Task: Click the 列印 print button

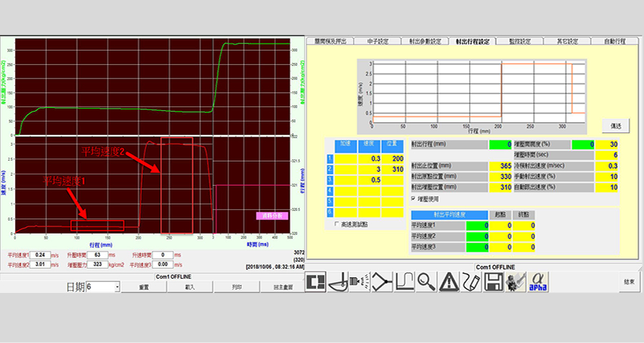Action: click(x=237, y=287)
